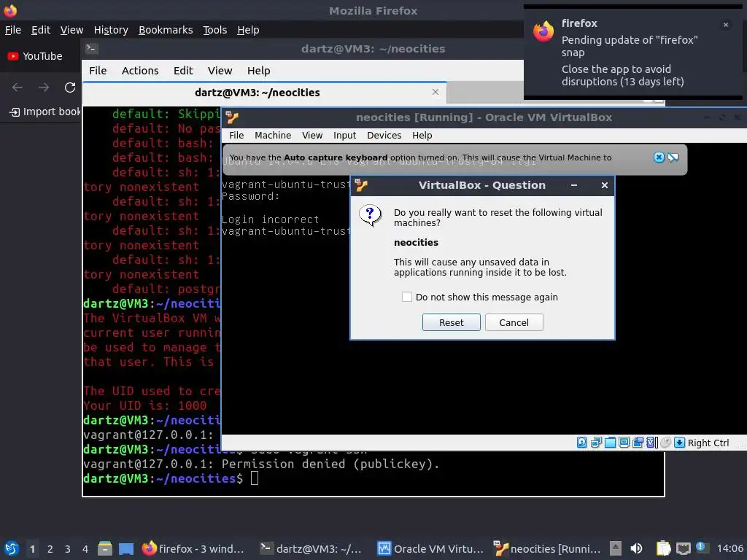Click shared folders icon in VirtualBox status bar

click(x=611, y=443)
